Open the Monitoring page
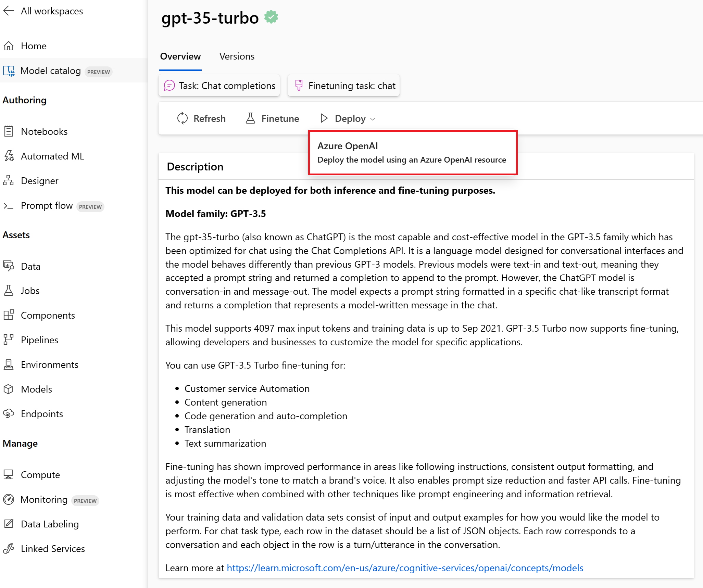 coord(44,500)
